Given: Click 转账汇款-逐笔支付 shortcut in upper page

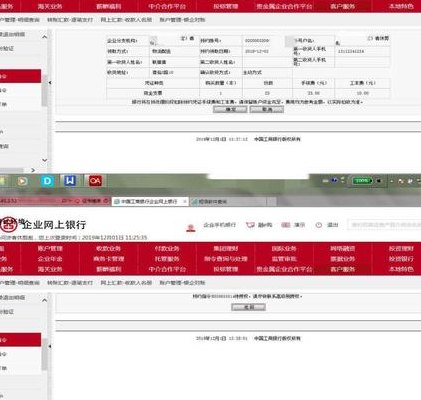Looking at the screenshot, I should coord(70,20).
